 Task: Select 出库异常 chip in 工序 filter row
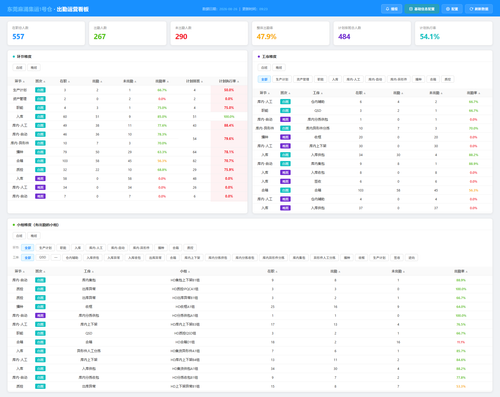(155, 258)
